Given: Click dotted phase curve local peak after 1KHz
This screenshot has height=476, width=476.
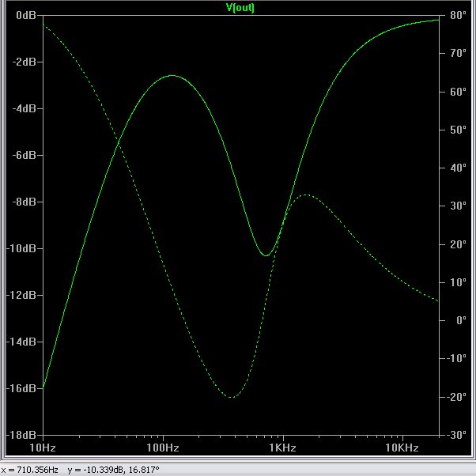Looking at the screenshot, I should pyautogui.click(x=304, y=195).
